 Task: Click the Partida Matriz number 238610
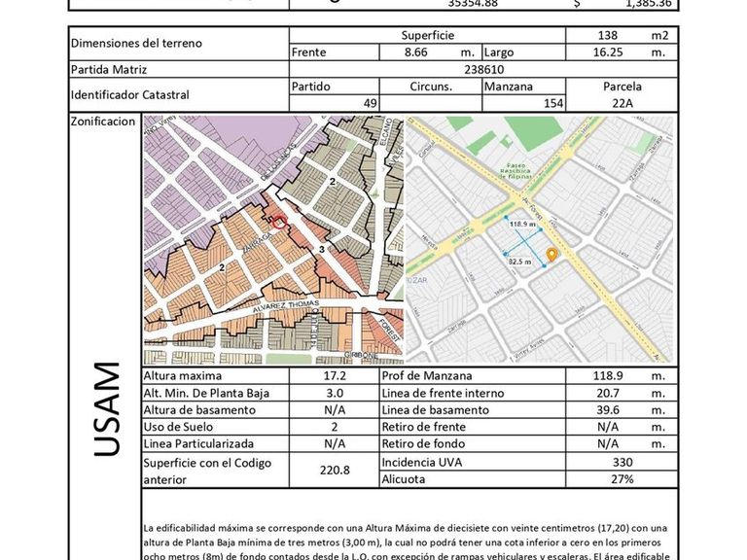tap(483, 70)
